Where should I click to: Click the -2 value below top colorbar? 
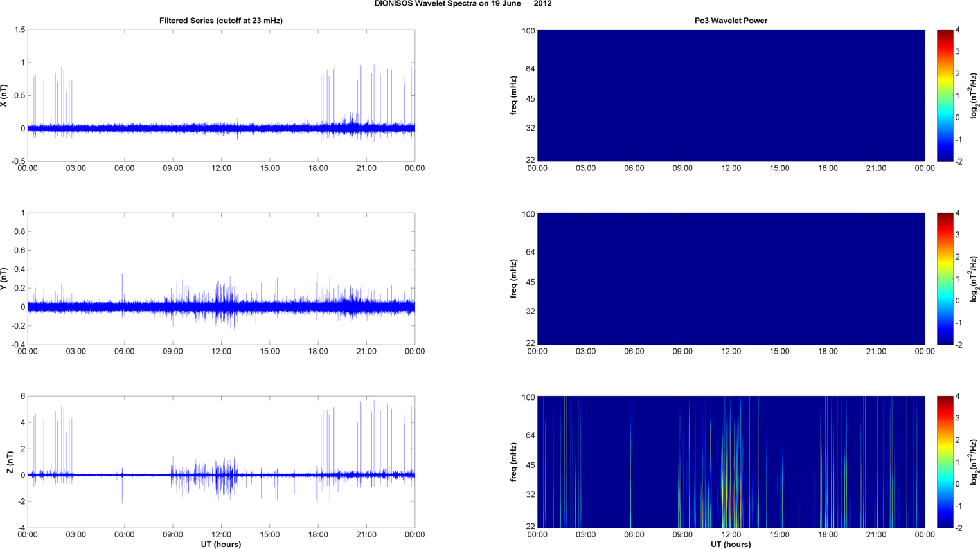958,161
